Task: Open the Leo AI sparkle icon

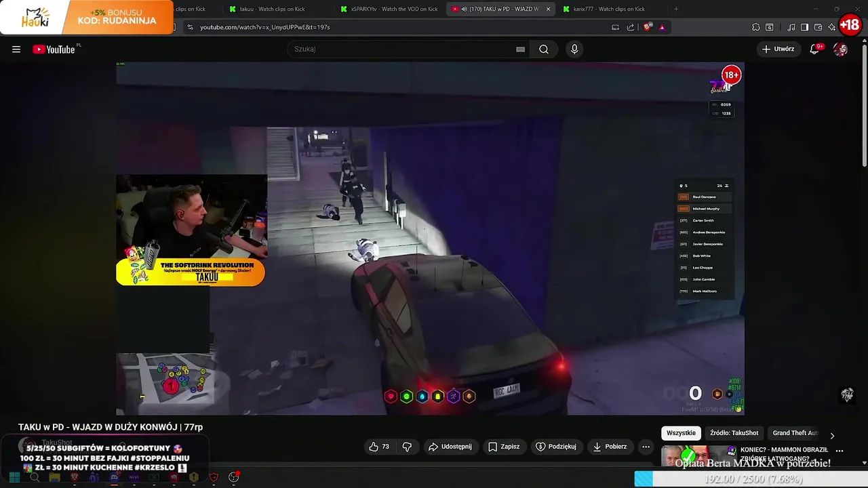Action: click(832, 27)
